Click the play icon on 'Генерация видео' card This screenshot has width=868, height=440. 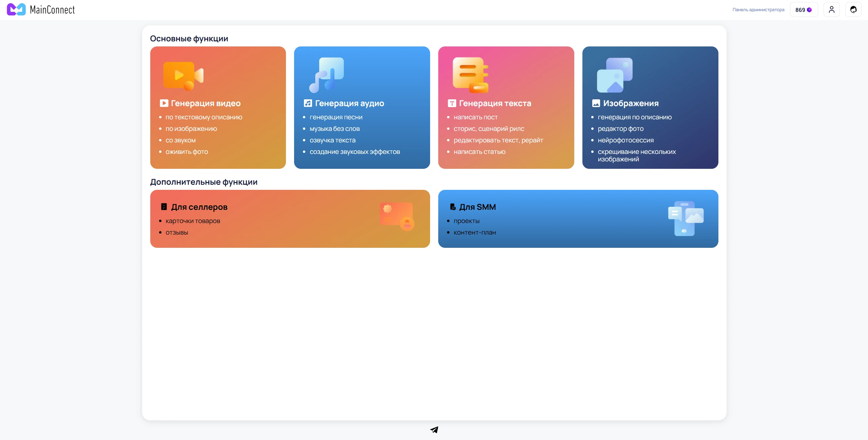pos(182,75)
